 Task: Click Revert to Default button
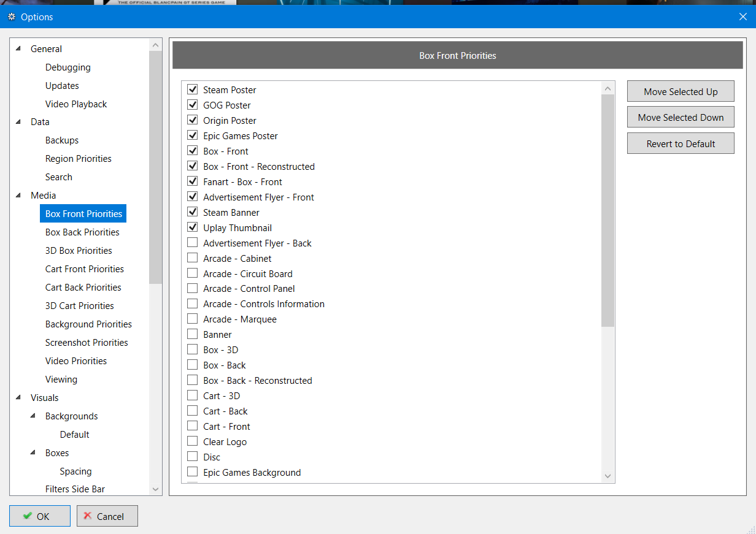pyautogui.click(x=681, y=143)
